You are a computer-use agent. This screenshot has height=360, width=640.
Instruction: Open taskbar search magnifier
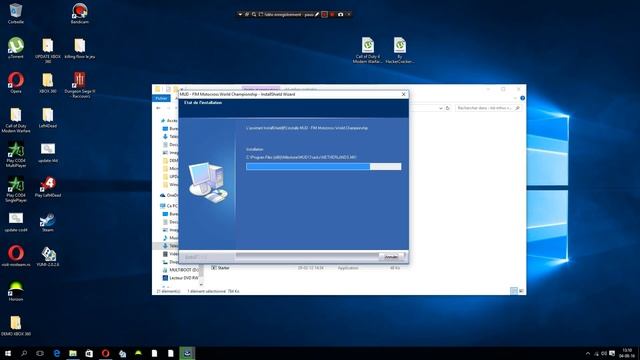point(24,353)
